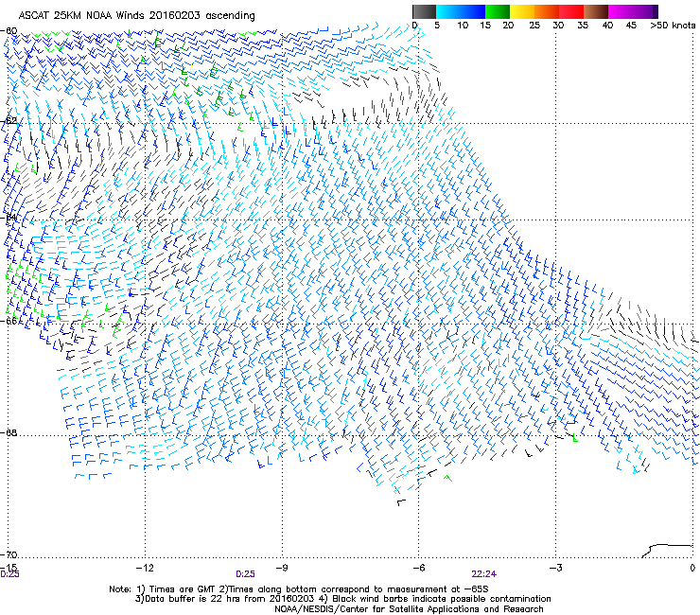The image size is (700, 615).
Task: Click the gray 0-5 knots color segment
Action: pos(424,11)
